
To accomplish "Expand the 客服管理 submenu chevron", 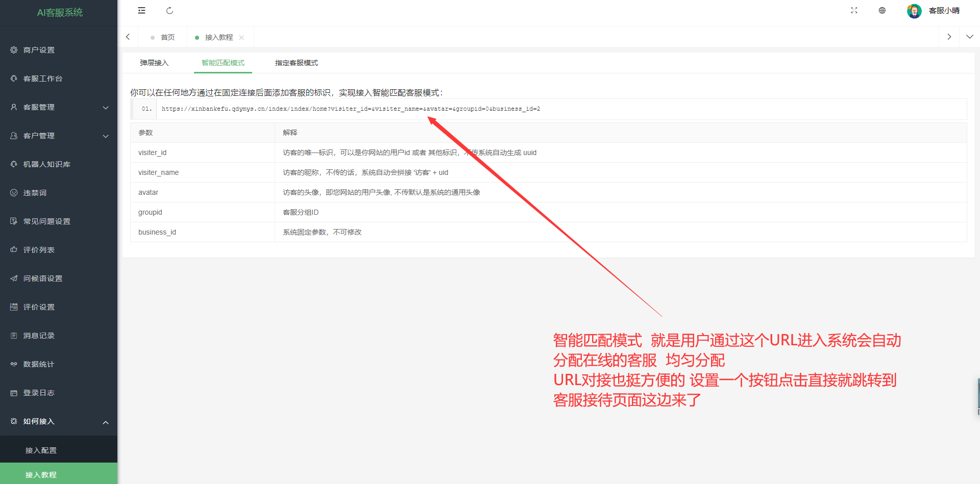I will click(x=106, y=108).
